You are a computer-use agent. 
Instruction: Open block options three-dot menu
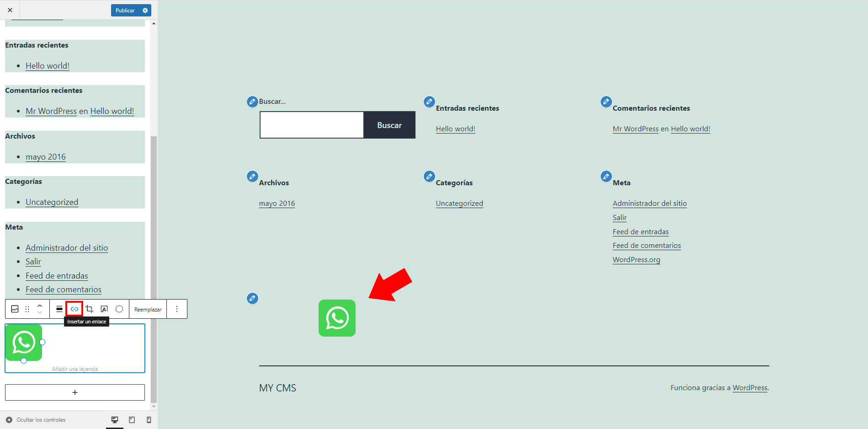click(177, 309)
